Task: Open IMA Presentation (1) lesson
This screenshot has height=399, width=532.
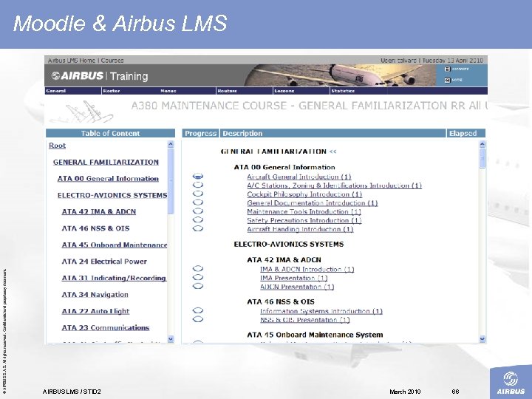Action: coord(294,279)
